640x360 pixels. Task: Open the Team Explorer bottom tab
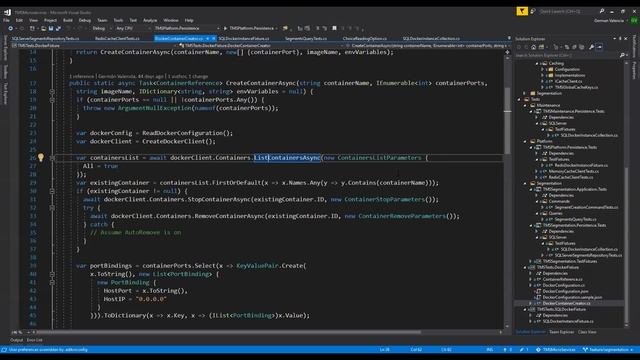561,332
